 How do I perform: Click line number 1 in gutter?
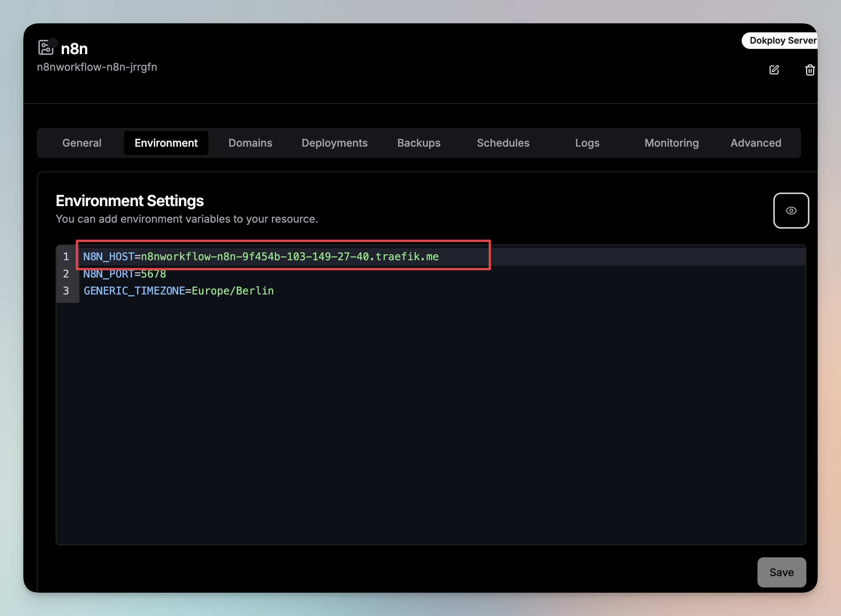(x=66, y=256)
